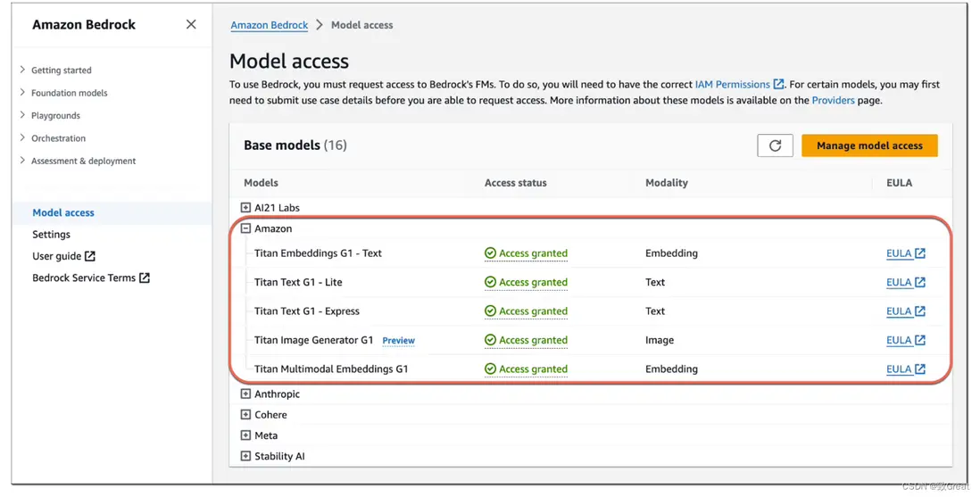Close the Amazon Bedrock sidebar panel
980x497 pixels.
pyautogui.click(x=191, y=25)
